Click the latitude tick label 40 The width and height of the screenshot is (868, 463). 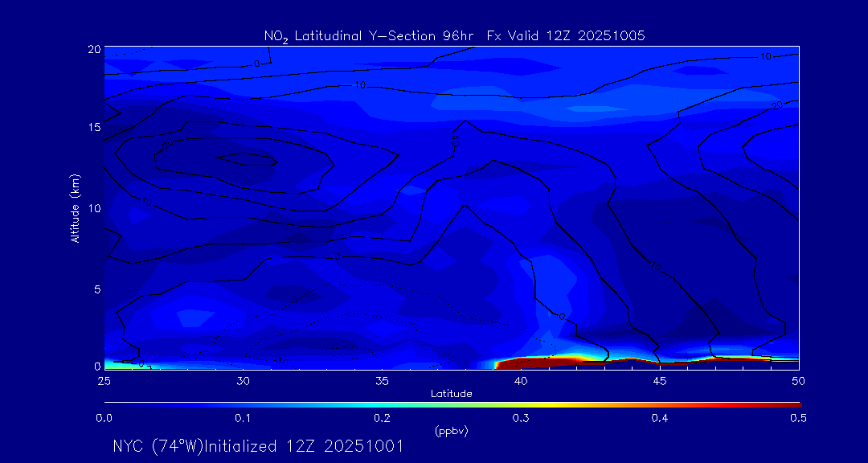coord(521,380)
